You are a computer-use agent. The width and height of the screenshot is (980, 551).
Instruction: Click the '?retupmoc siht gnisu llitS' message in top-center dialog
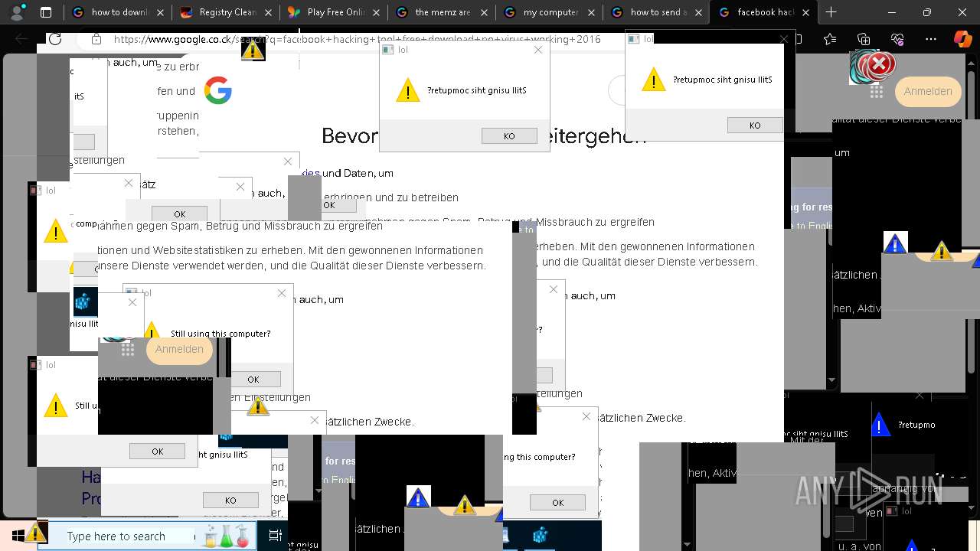[477, 90]
